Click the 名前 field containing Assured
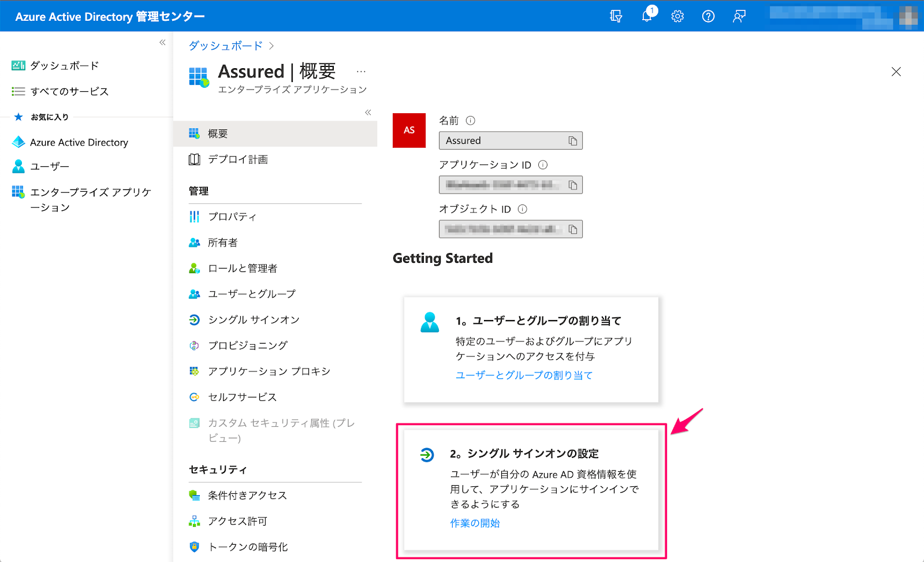924x562 pixels. 511,140
